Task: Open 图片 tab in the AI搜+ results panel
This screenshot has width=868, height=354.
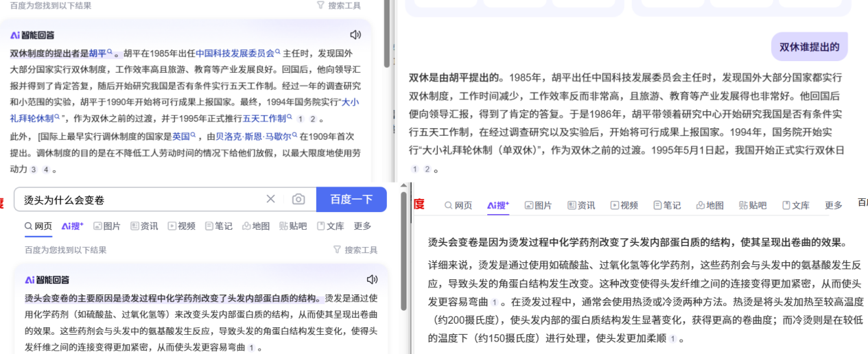Action: click(539, 205)
